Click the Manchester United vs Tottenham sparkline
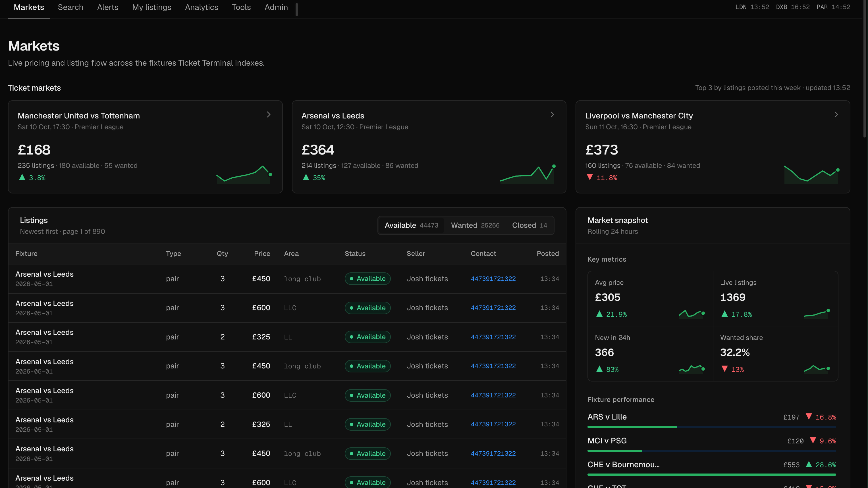Image resolution: width=868 pixels, height=488 pixels. [x=244, y=174]
